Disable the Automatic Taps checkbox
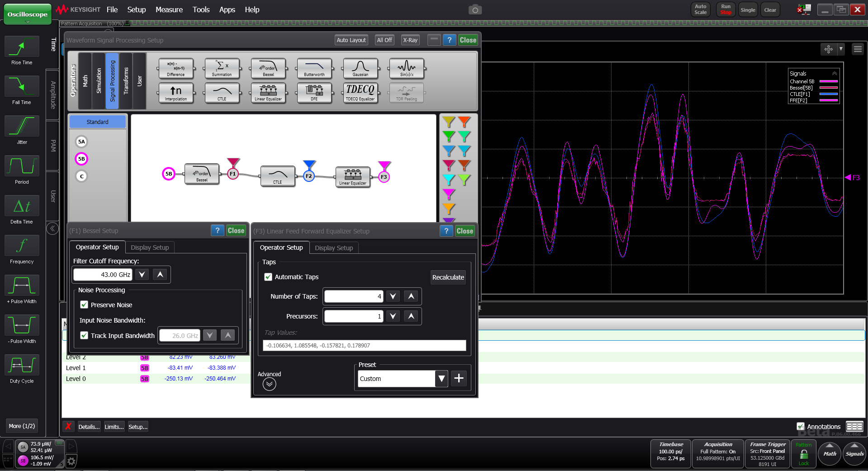The width and height of the screenshot is (868, 471). [268, 277]
